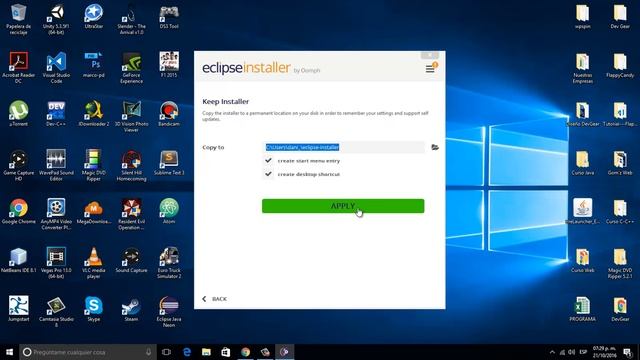The height and width of the screenshot is (360, 640).
Task: Select the UltraStar desktop icon
Action: tap(93, 17)
